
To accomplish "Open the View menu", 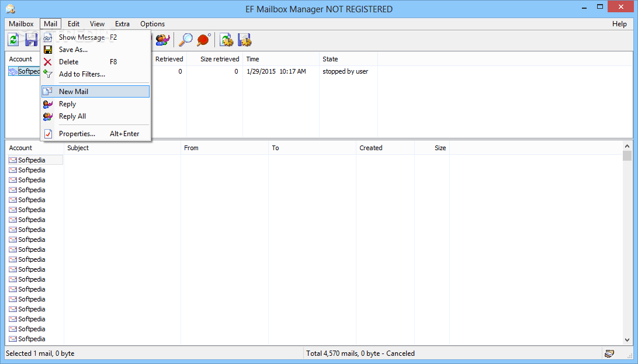I will coord(97,24).
